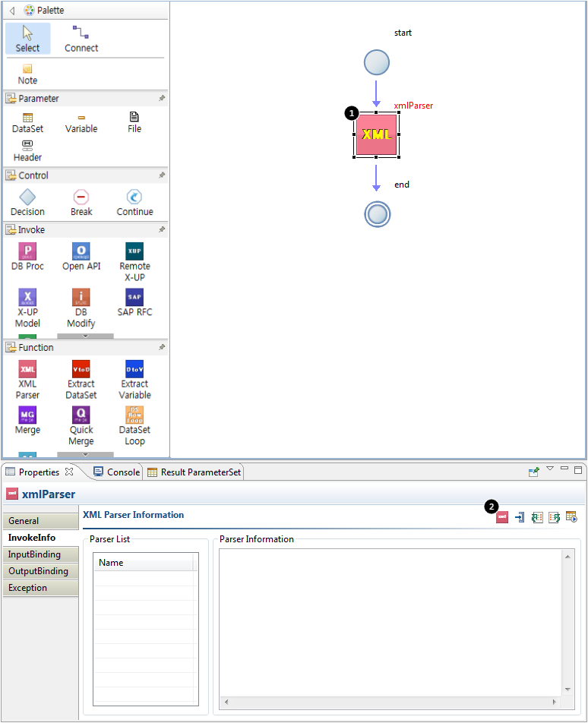The image size is (588, 723).
Task: Minimize the Properties view panel
Action: pyautogui.click(x=564, y=469)
